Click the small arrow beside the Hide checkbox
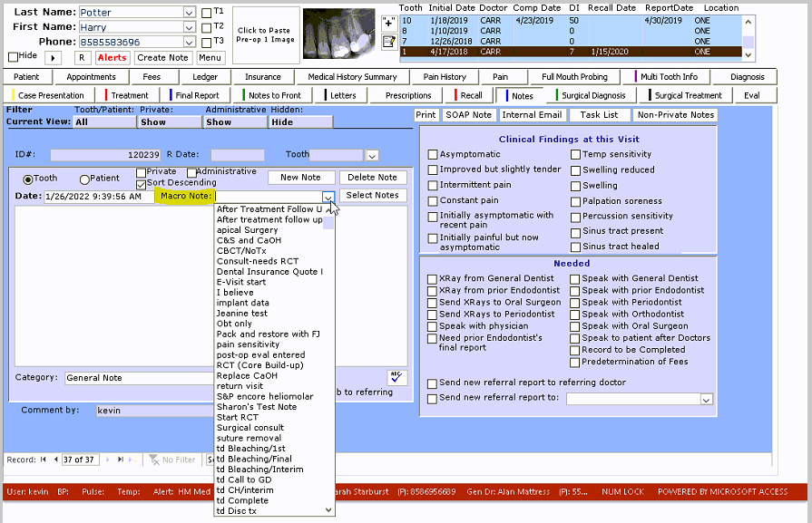812x523 pixels. [51, 57]
